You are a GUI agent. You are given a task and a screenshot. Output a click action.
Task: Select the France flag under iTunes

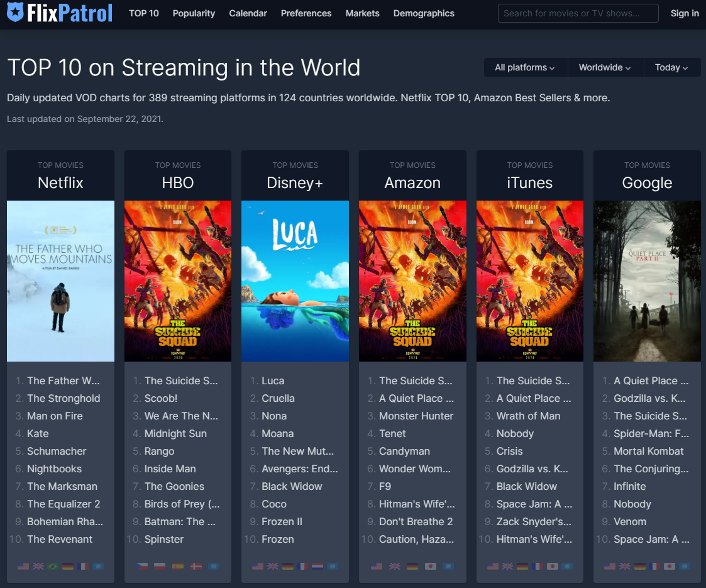coord(537,567)
